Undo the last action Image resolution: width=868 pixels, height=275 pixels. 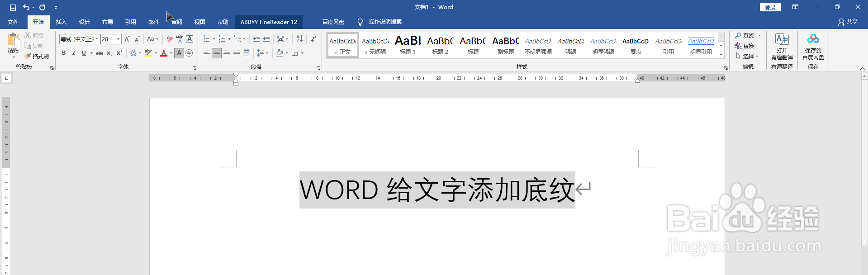tap(26, 7)
